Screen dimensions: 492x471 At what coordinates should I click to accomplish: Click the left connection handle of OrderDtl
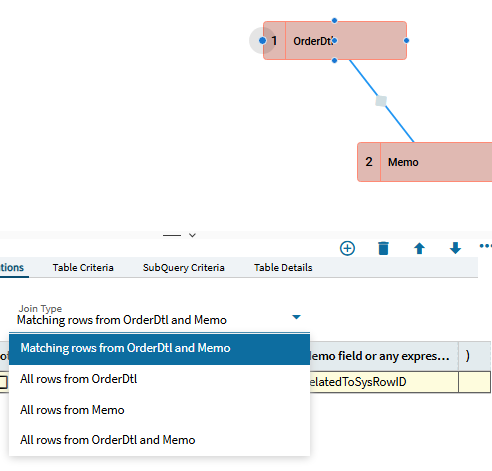[262, 41]
